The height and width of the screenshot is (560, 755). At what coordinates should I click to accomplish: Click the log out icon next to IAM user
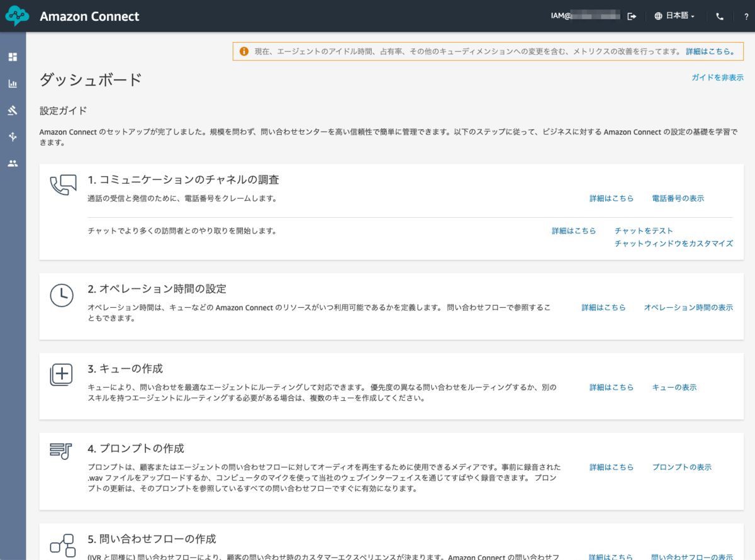click(x=632, y=16)
